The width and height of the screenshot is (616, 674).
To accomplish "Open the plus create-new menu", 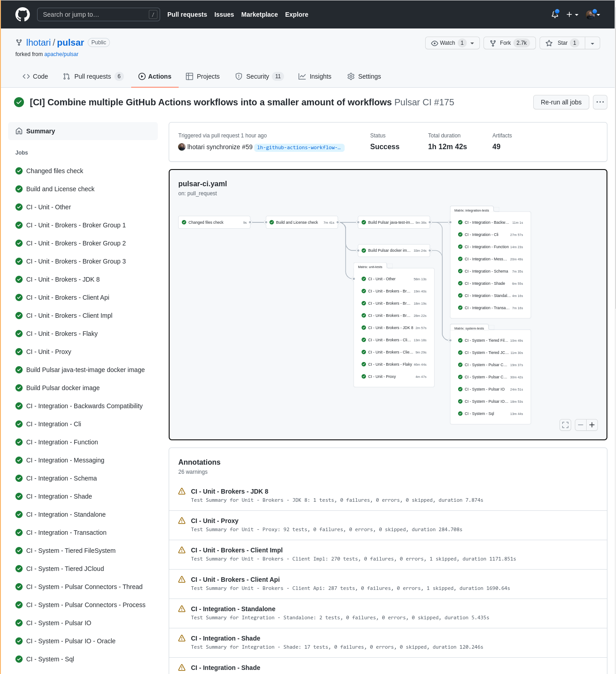I will (x=572, y=14).
